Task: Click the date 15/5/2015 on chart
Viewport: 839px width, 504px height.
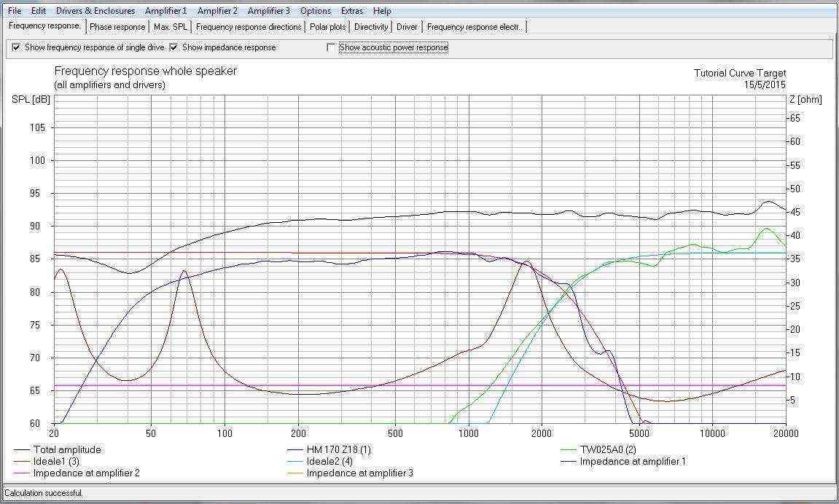Action: point(765,84)
